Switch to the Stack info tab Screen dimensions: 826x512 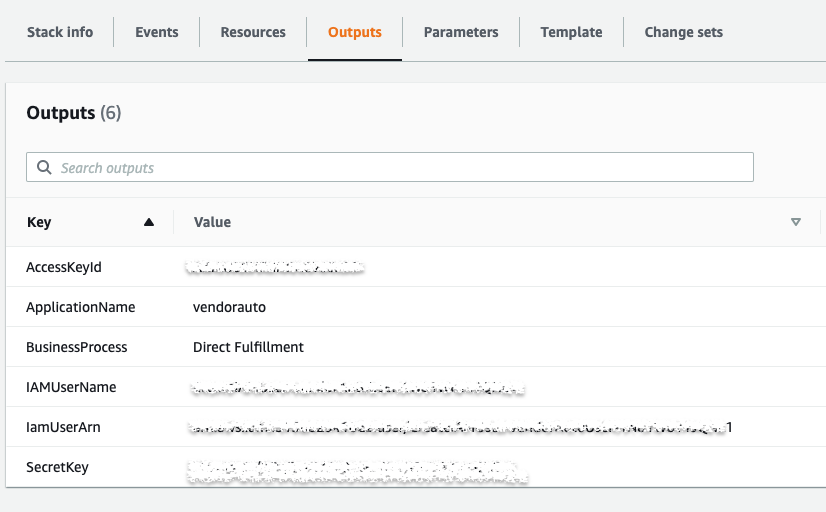(x=60, y=32)
